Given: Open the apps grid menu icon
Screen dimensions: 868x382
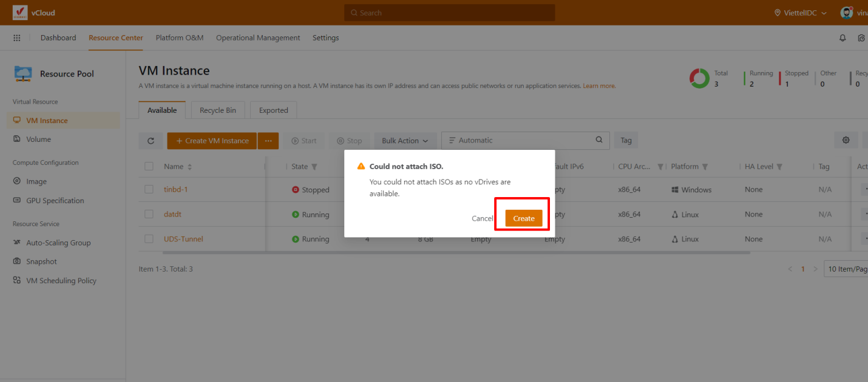Looking at the screenshot, I should [17, 38].
